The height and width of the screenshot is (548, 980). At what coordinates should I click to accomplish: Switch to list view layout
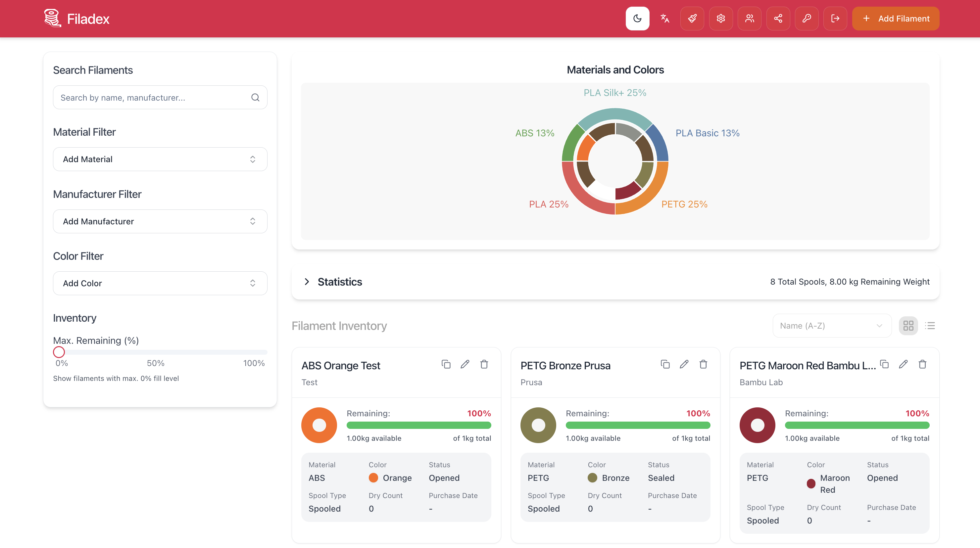pos(930,326)
